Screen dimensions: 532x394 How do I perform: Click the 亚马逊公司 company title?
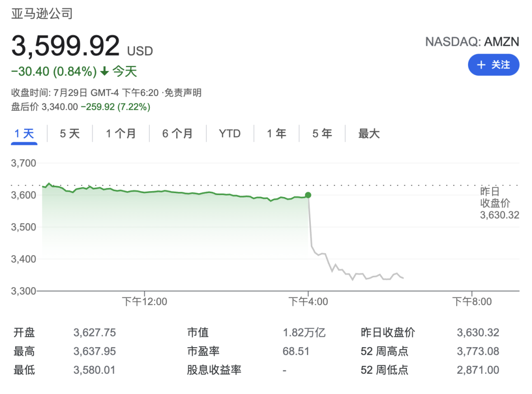point(42,13)
